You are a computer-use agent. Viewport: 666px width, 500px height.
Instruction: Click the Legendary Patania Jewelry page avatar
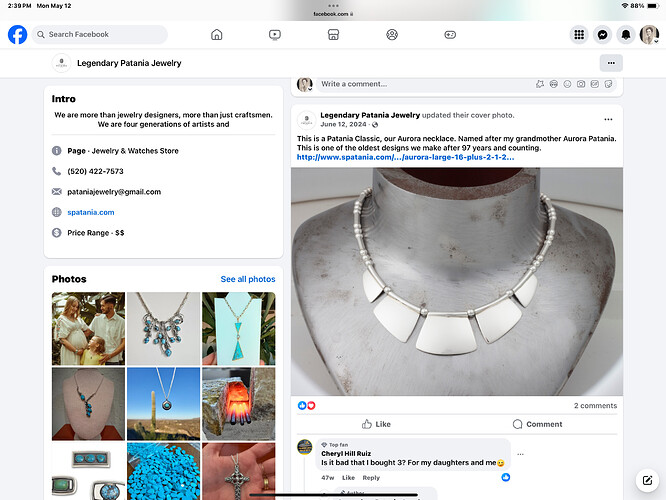coord(62,63)
